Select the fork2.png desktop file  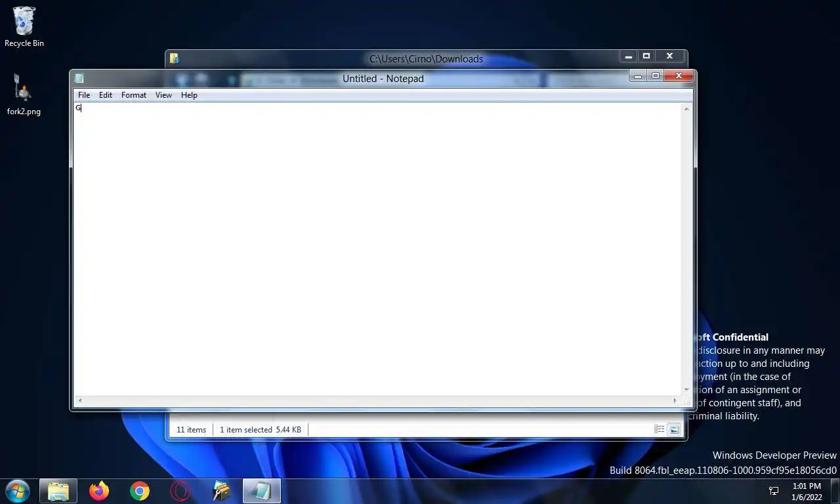[24, 94]
